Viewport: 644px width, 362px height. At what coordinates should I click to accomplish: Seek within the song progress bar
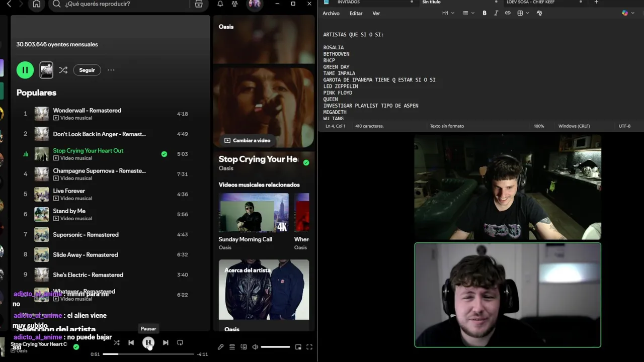coord(148,354)
